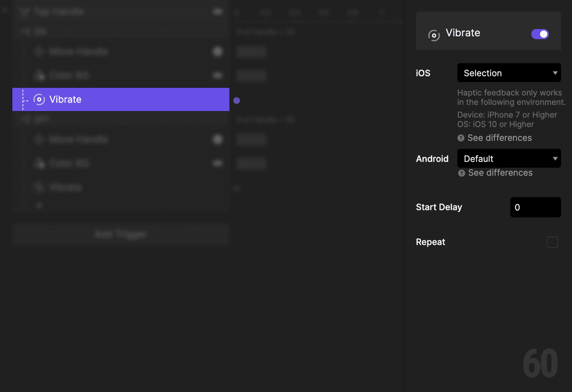Check the Repeat checkbox

(x=552, y=242)
